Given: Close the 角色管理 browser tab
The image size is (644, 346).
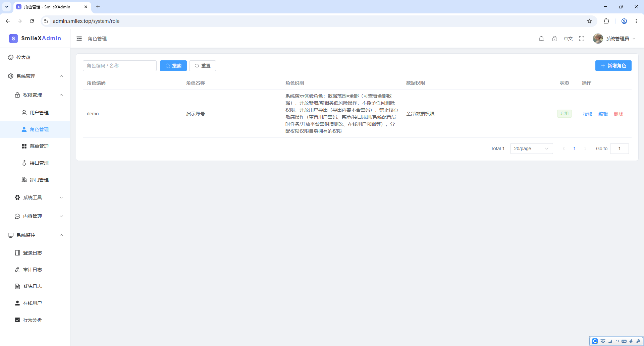Looking at the screenshot, I should pyautogui.click(x=86, y=7).
